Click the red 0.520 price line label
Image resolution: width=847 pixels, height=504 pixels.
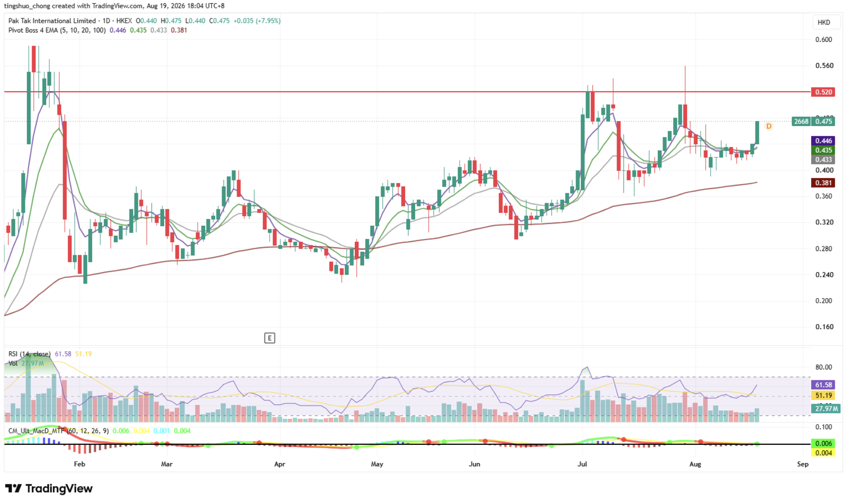(823, 92)
